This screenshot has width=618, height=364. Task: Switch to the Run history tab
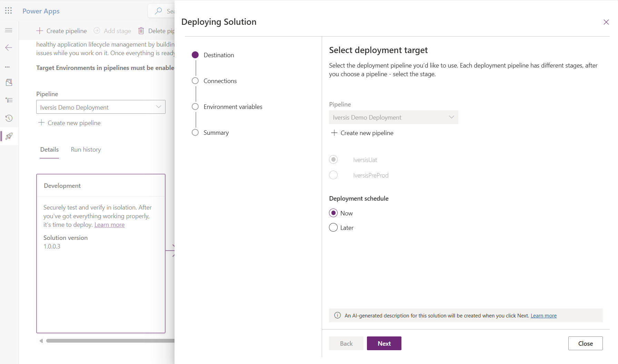(x=86, y=150)
